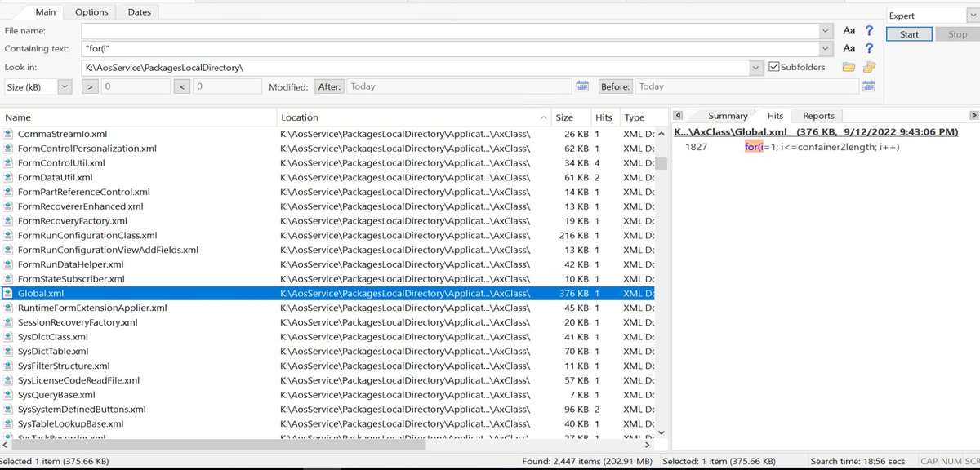Click the file icon of FormControlUtil.xml
Image resolution: width=980 pixels, height=470 pixels.
click(9, 163)
